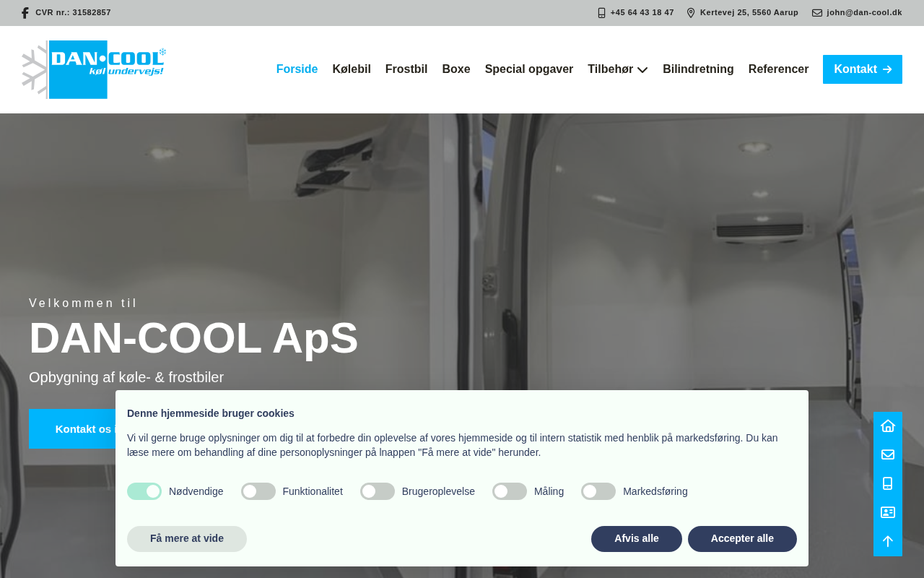
Task: Enable the Brugeroplevelse cookie switch
Action: click(378, 491)
